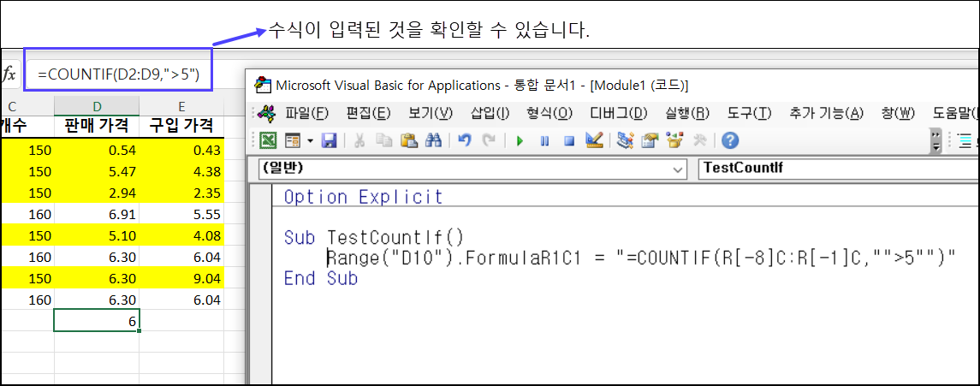980x386 pixels.
Task: Click the 구입 가격 header cell
Action: click(181, 127)
